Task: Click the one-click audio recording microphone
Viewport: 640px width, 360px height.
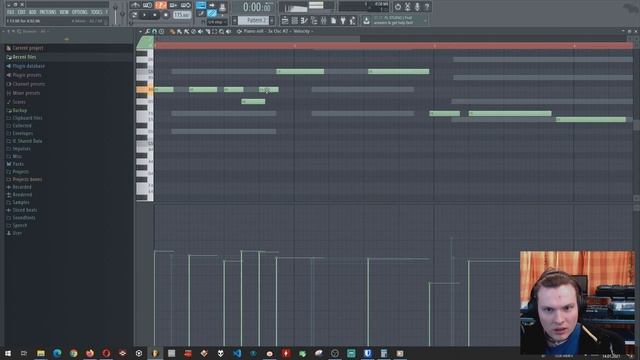Action: point(417,7)
